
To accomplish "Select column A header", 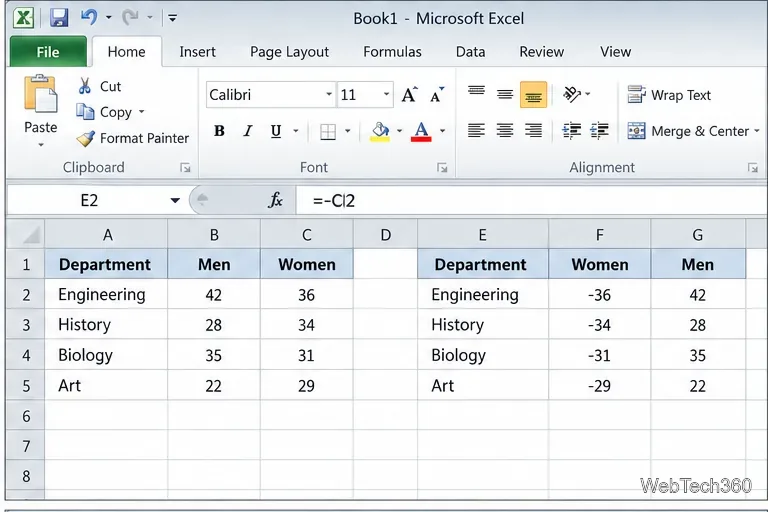I will click(x=106, y=235).
